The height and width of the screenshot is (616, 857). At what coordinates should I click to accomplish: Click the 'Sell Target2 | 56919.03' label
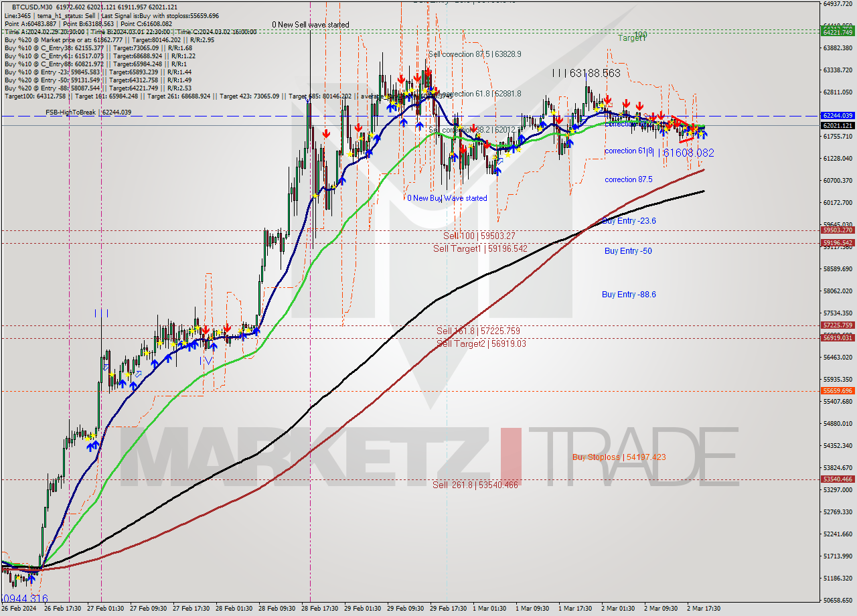click(481, 343)
